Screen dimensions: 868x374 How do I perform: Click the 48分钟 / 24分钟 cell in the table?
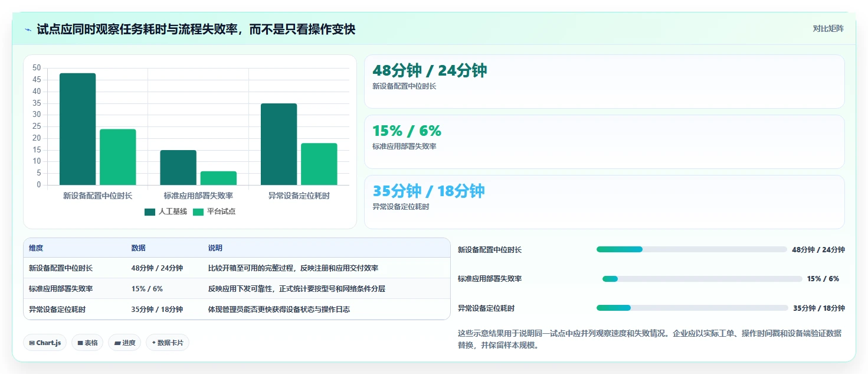point(157,268)
